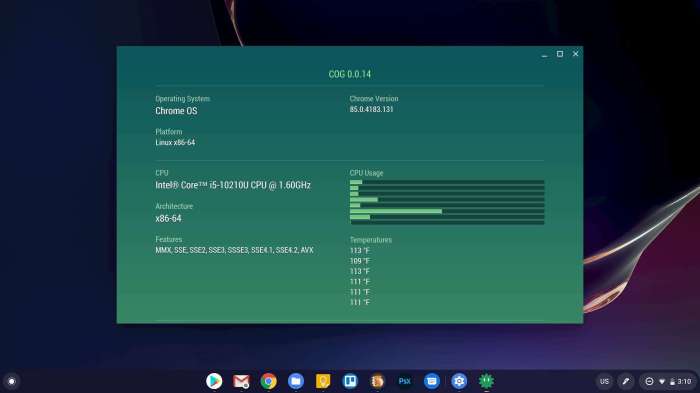This screenshot has height=393, width=700.
Task: Click the Intel Core i5-10210U CPU name
Action: (x=233, y=185)
